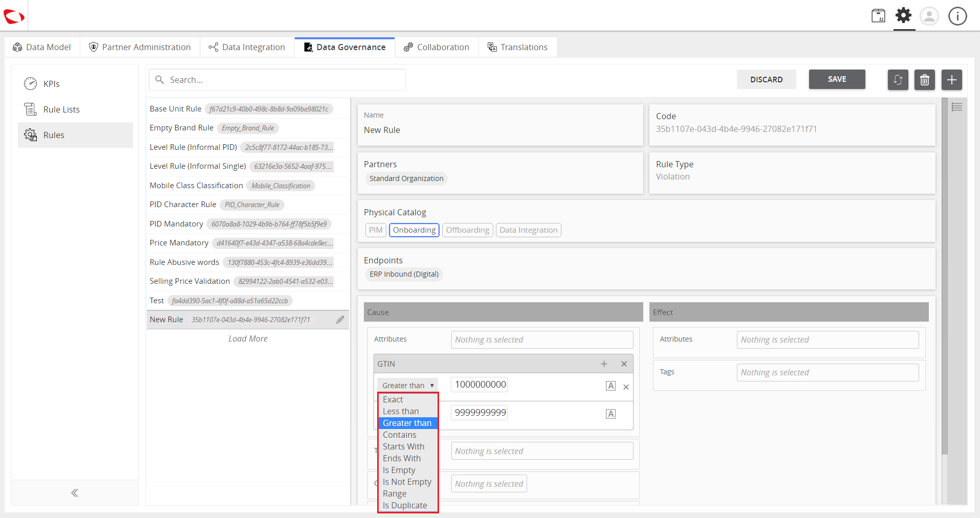Viewport: 980px width, 518px height.
Task: Click the DISCARD button
Action: 766,79
